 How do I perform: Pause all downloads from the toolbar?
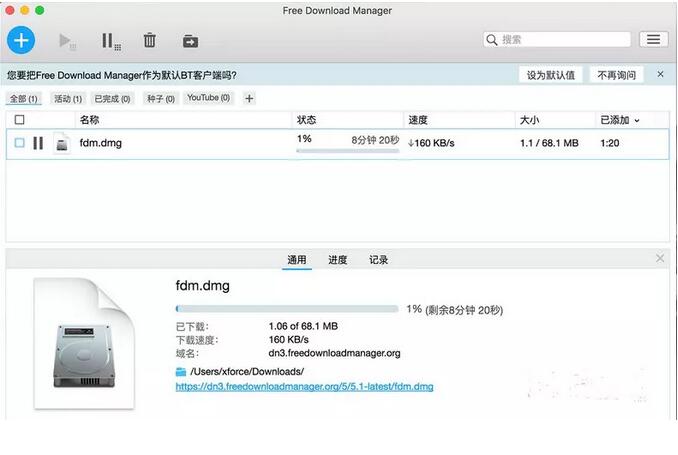pos(111,42)
